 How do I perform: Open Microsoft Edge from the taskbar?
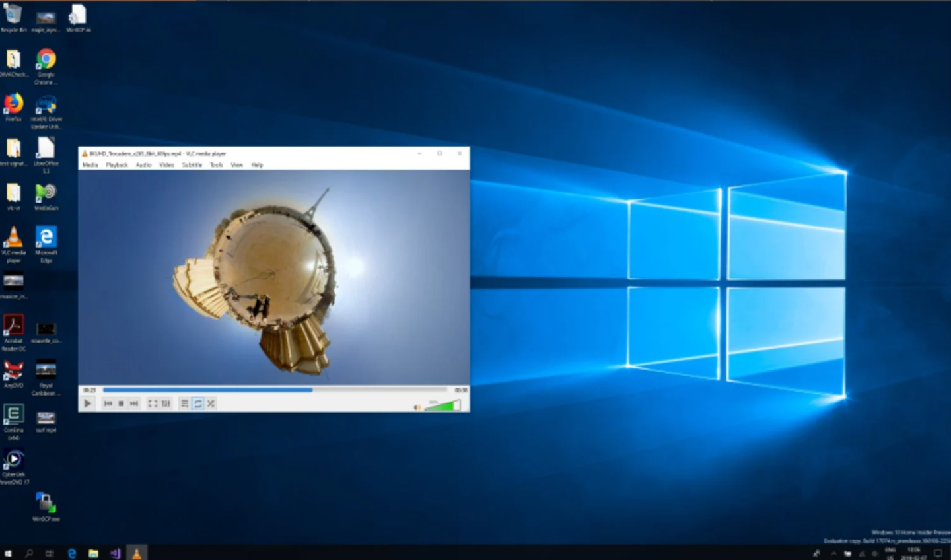click(x=71, y=553)
